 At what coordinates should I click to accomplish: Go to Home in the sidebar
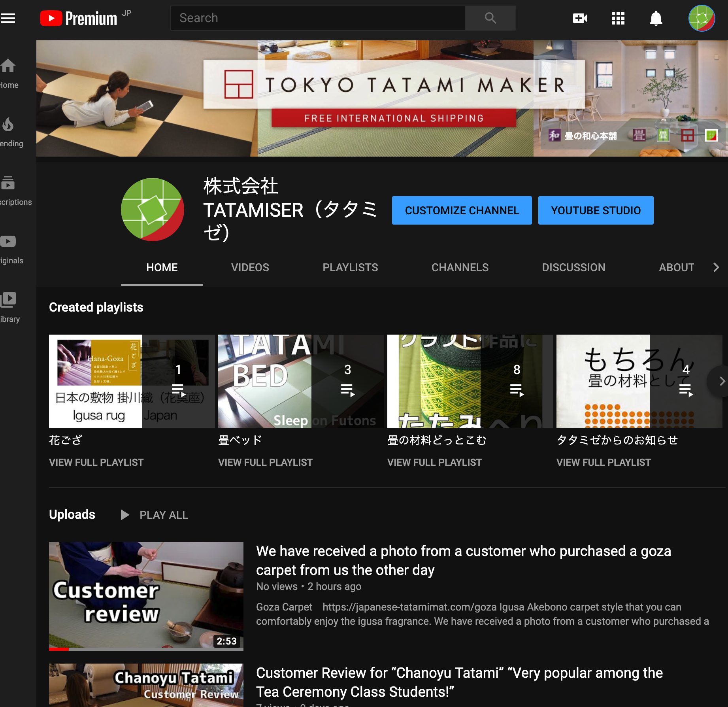coord(9,74)
